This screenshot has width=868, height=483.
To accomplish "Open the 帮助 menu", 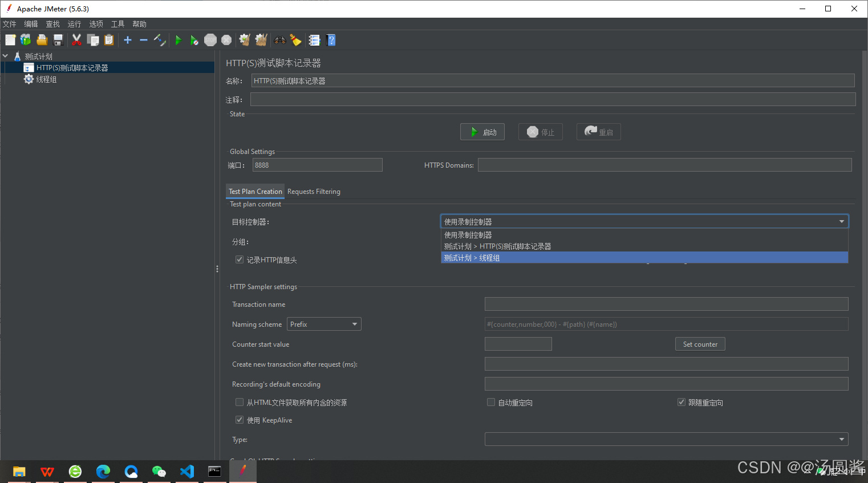I will click(x=139, y=24).
